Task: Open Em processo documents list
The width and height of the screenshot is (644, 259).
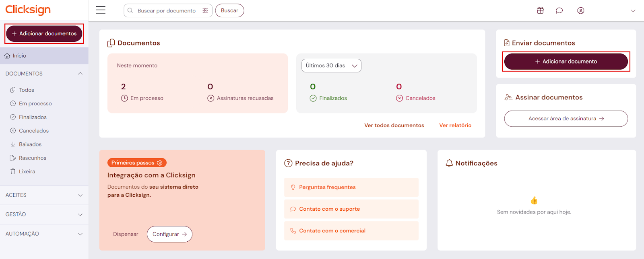Action: click(x=35, y=104)
